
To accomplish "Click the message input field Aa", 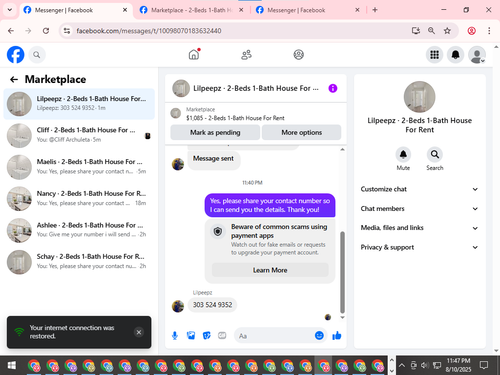I will (x=280, y=336).
